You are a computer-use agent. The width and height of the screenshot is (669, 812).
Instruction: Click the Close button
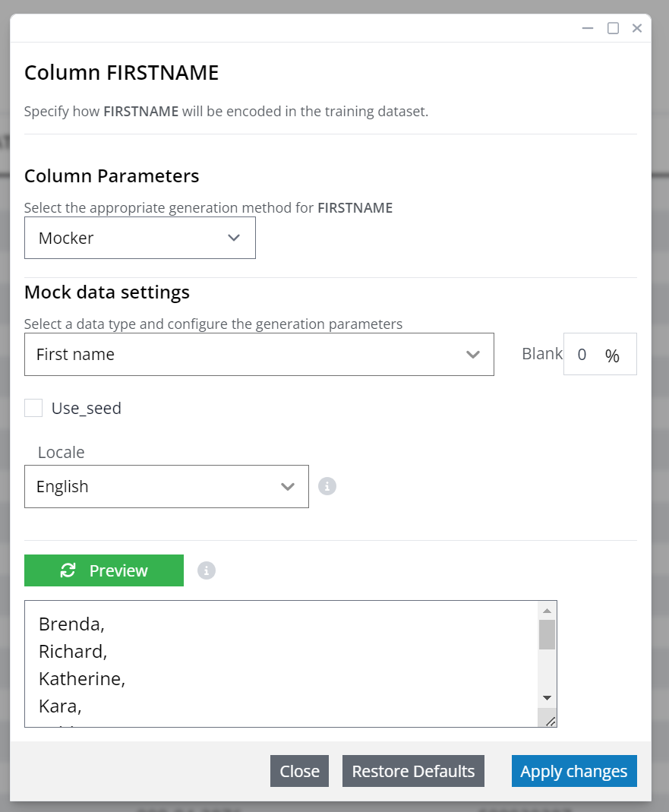coord(299,771)
